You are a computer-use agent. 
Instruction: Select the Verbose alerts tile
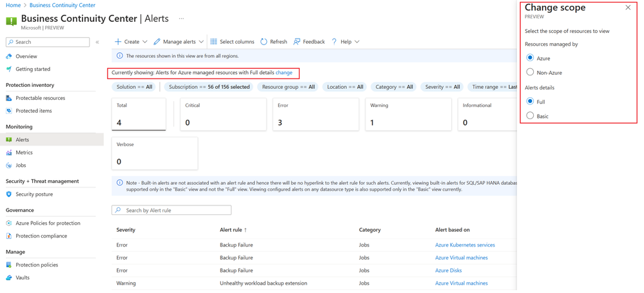point(155,153)
